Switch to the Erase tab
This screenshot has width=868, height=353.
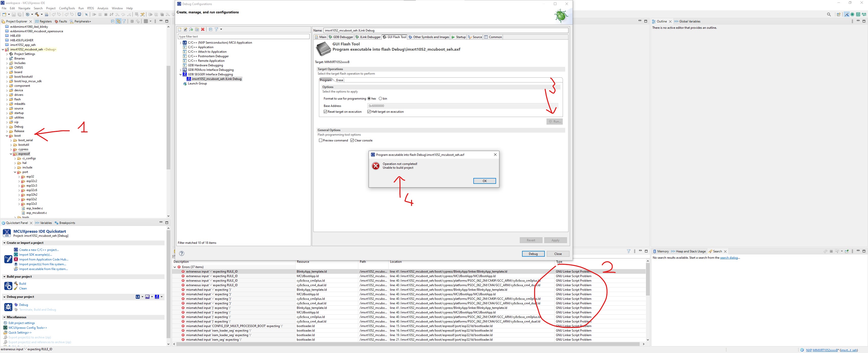point(340,80)
